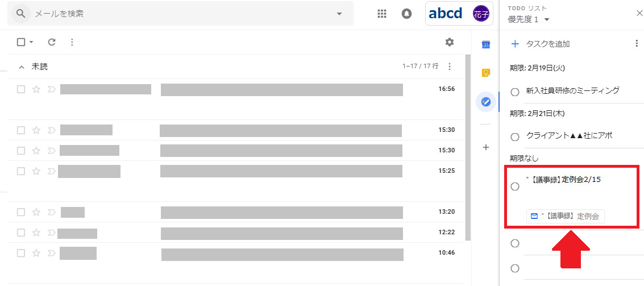Collapse the 未読 section
The width and height of the screenshot is (644, 286).
tap(22, 67)
